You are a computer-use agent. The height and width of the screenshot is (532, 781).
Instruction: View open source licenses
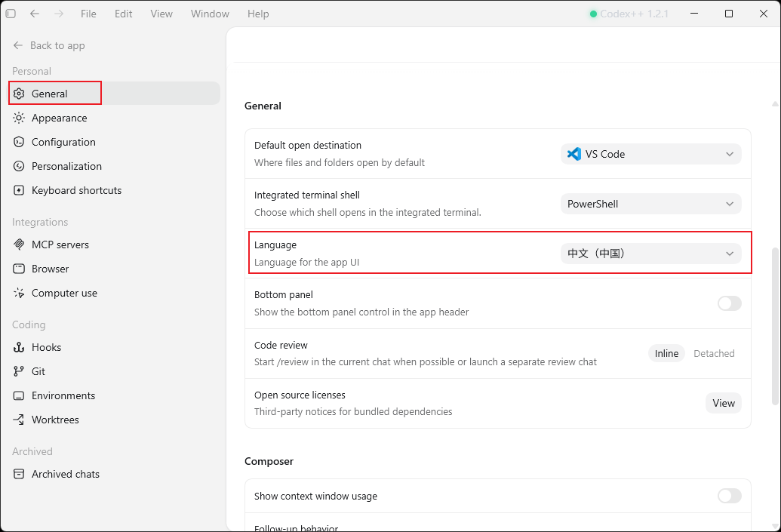point(723,403)
